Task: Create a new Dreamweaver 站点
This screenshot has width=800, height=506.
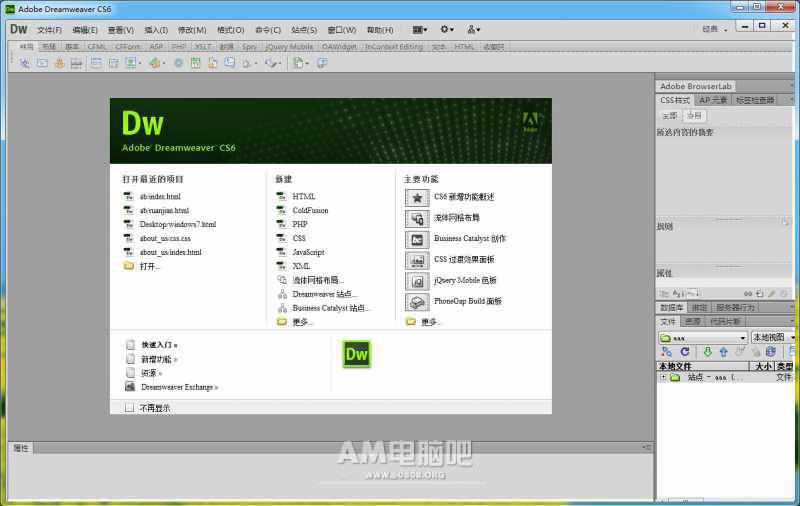Action: [323, 294]
